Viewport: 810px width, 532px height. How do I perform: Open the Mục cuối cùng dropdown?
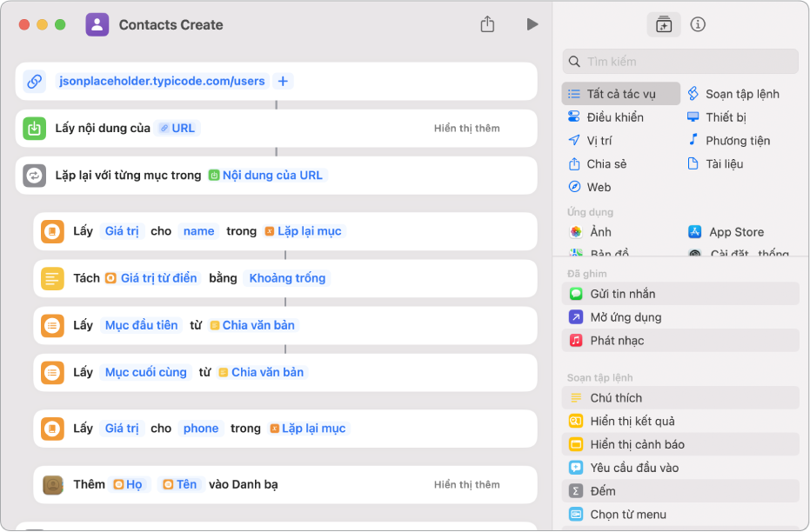(145, 373)
